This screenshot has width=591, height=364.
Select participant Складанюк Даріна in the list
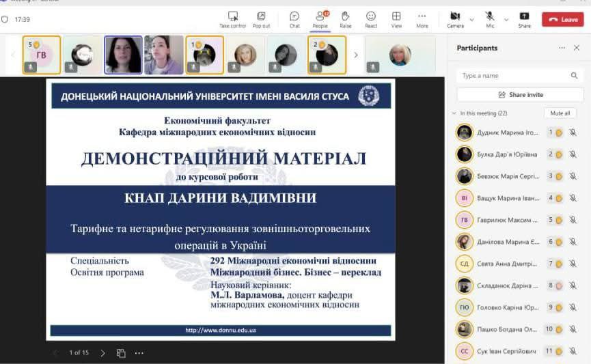517,285
